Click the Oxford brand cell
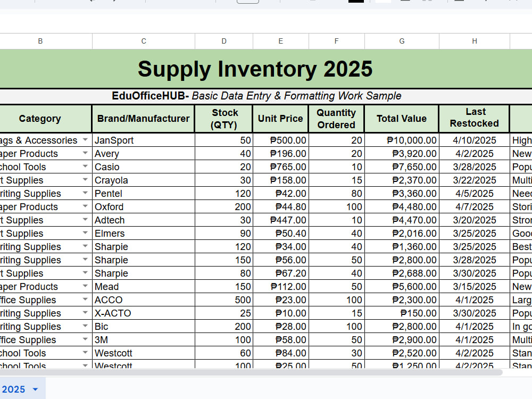Screen dimensions: 532x399 [144, 206]
